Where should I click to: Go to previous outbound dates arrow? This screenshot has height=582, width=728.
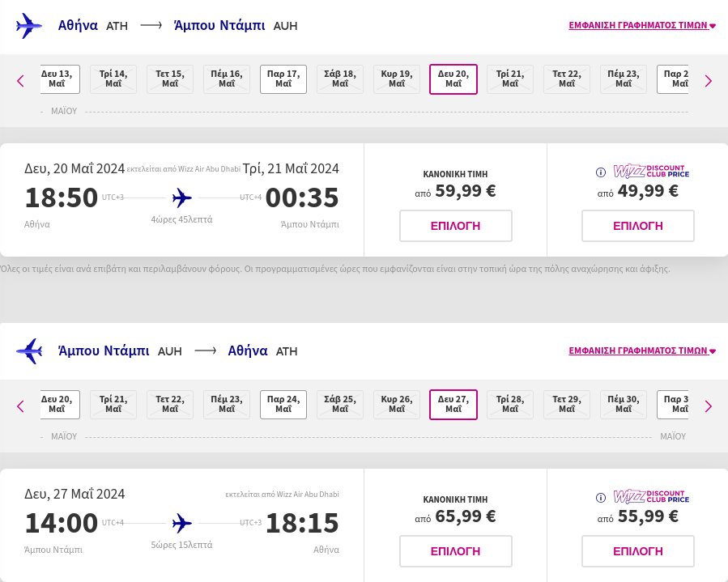click(21, 80)
